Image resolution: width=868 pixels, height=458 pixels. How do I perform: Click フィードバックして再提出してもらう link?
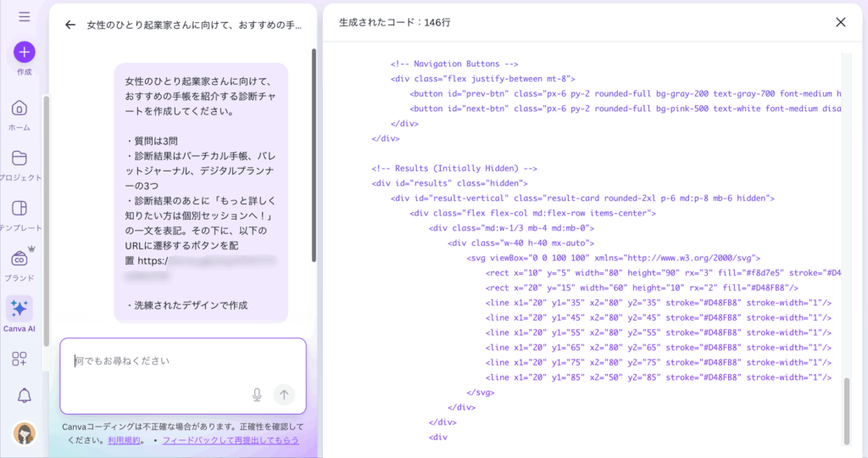(x=231, y=440)
